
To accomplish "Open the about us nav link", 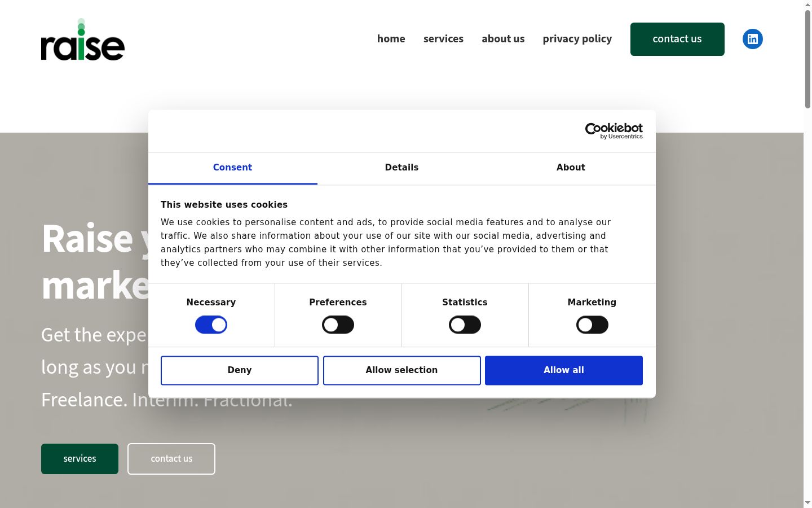I will 503,39.
